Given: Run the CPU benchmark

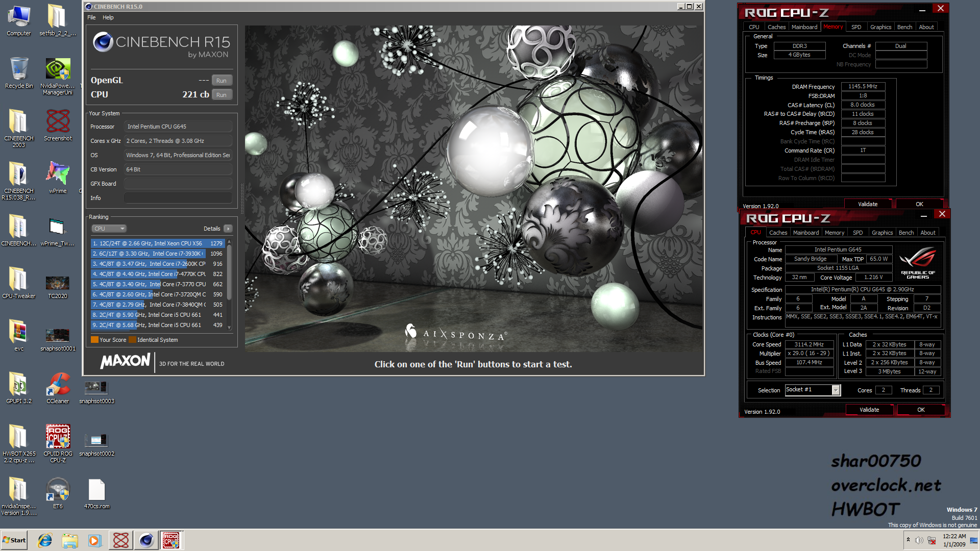Looking at the screenshot, I should 222,95.
